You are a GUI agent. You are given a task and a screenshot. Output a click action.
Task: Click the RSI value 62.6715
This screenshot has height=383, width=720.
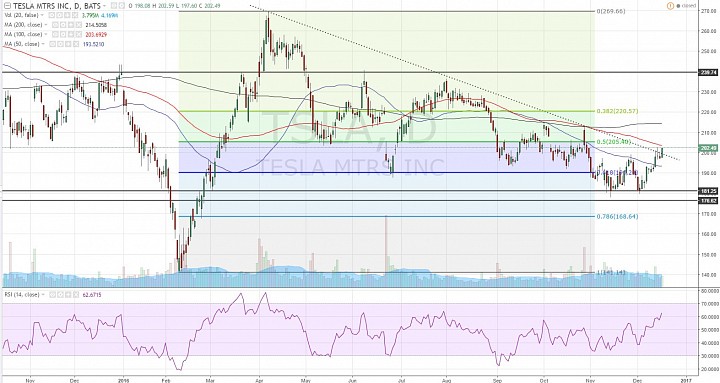click(x=92, y=295)
